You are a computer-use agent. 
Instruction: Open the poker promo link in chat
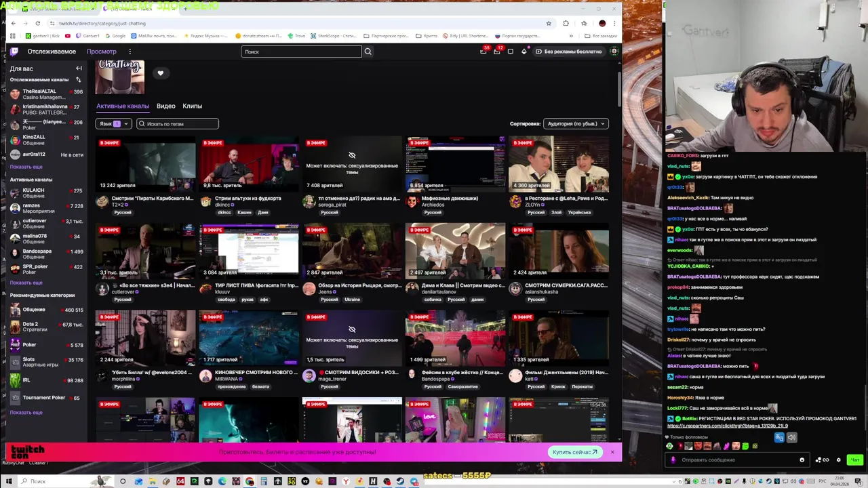pos(728,426)
